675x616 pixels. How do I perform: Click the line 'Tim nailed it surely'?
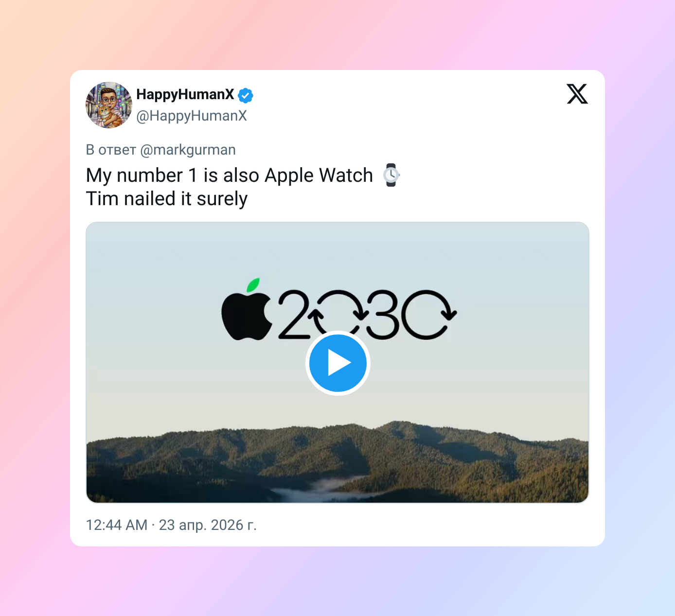[x=167, y=199]
